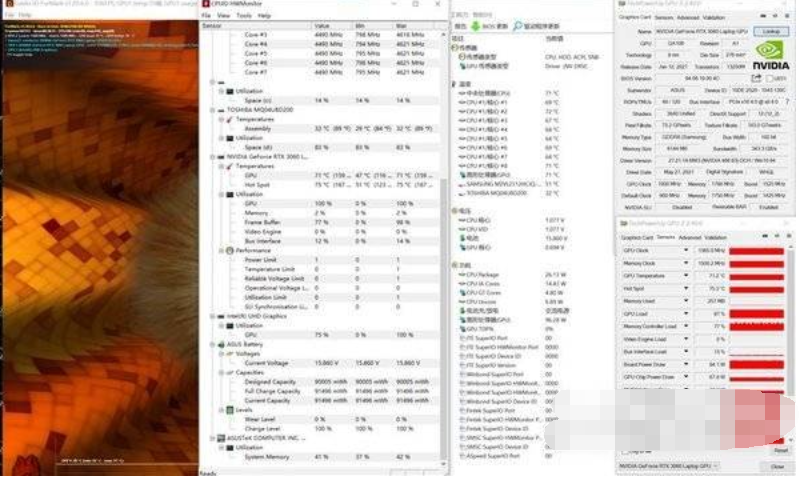Click the thermometer icon beside TOSHIBA Temperatures

coord(230,119)
